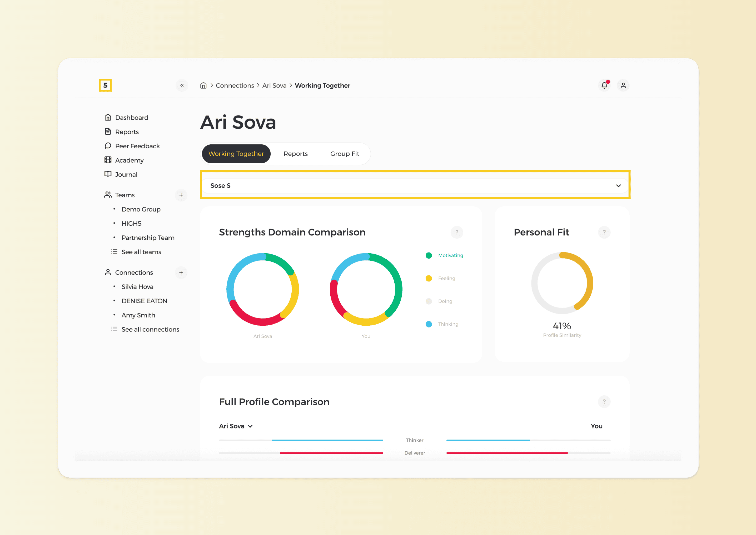This screenshot has width=756, height=535.
Task: Click the notifications bell icon
Action: pos(604,85)
